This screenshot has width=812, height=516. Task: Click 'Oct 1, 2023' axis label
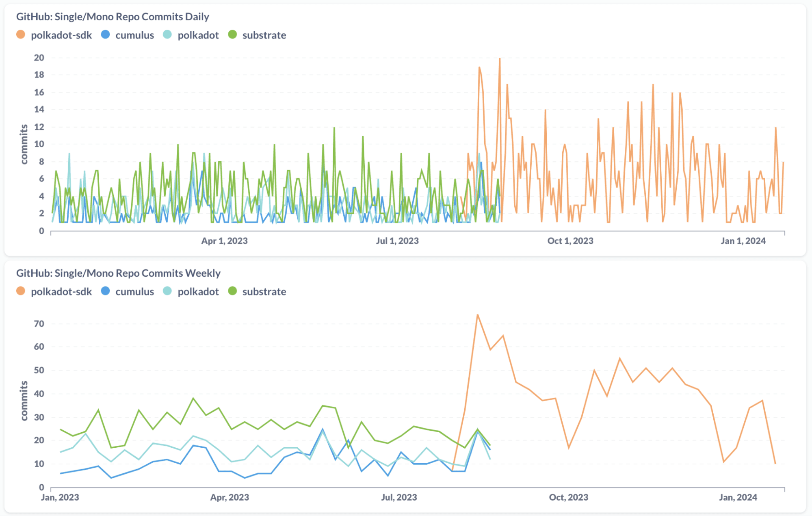click(570, 241)
